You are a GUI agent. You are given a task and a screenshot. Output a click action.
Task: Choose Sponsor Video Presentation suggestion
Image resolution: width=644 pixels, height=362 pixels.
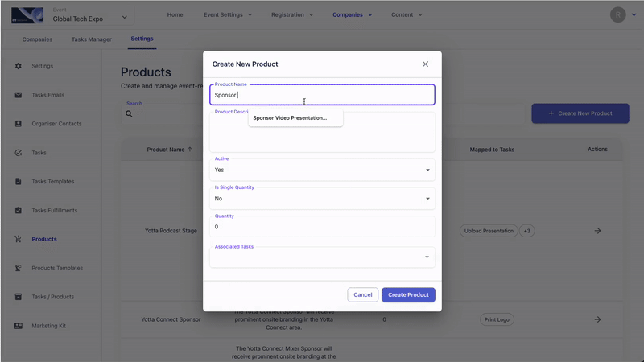(x=290, y=118)
